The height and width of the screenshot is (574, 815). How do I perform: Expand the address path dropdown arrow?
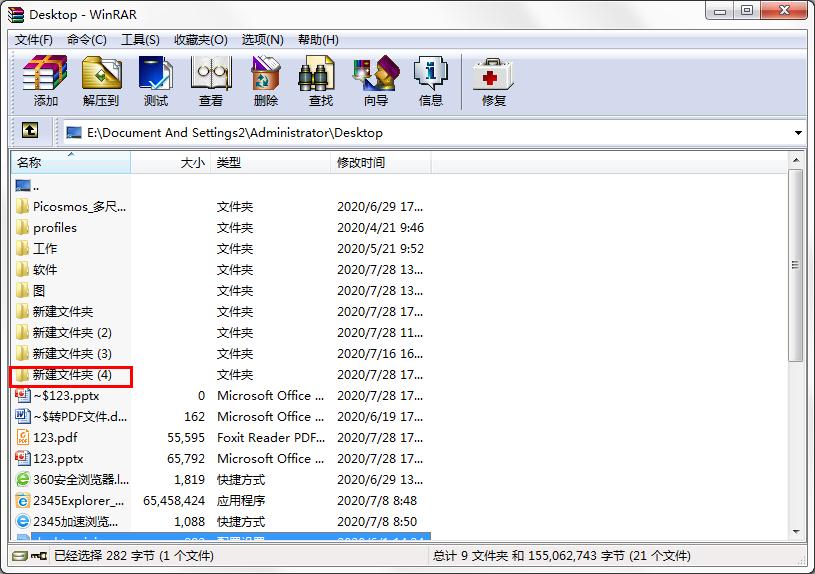click(798, 133)
